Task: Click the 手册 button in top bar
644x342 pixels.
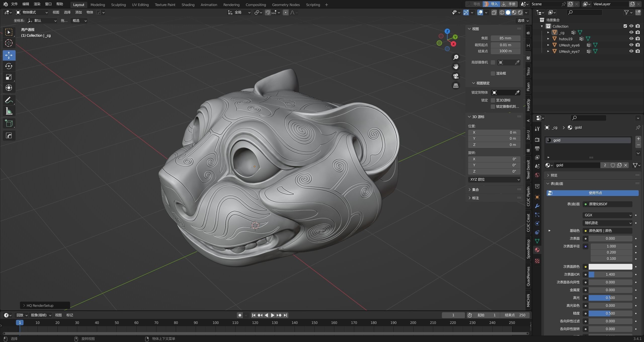Action: pos(509,4)
